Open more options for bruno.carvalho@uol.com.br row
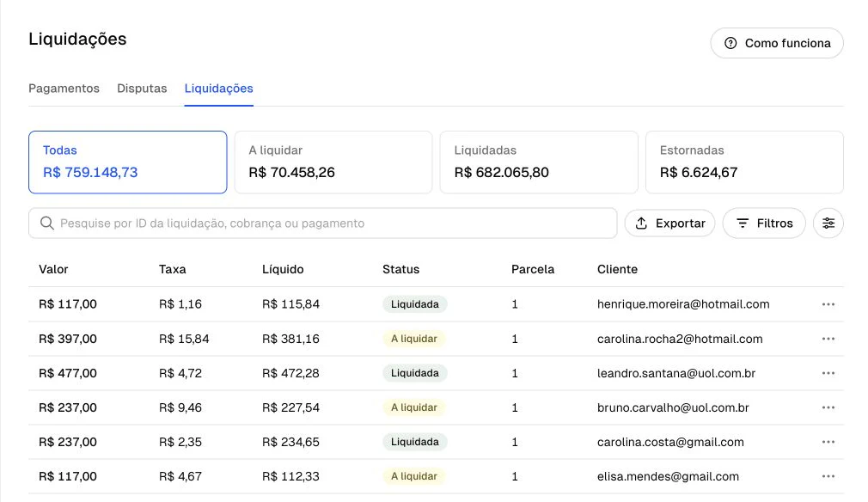The height and width of the screenshot is (502, 868). [x=828, y=407]
